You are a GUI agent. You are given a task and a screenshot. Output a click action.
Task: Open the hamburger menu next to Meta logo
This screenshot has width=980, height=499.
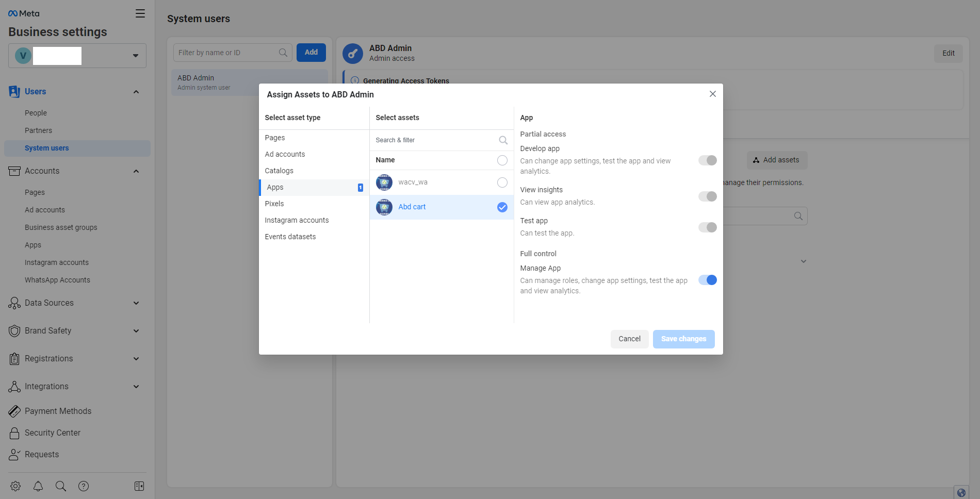(140, 13)
